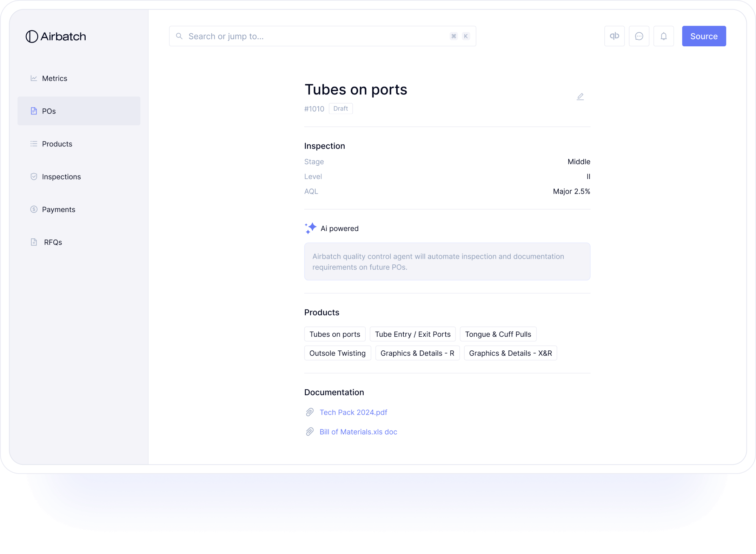
Task: Select the Outsole Twisting product chip
Action: 337,353
